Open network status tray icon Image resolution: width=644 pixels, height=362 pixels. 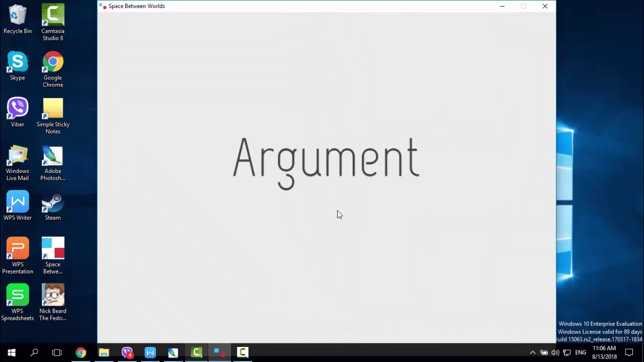(567, 352)
